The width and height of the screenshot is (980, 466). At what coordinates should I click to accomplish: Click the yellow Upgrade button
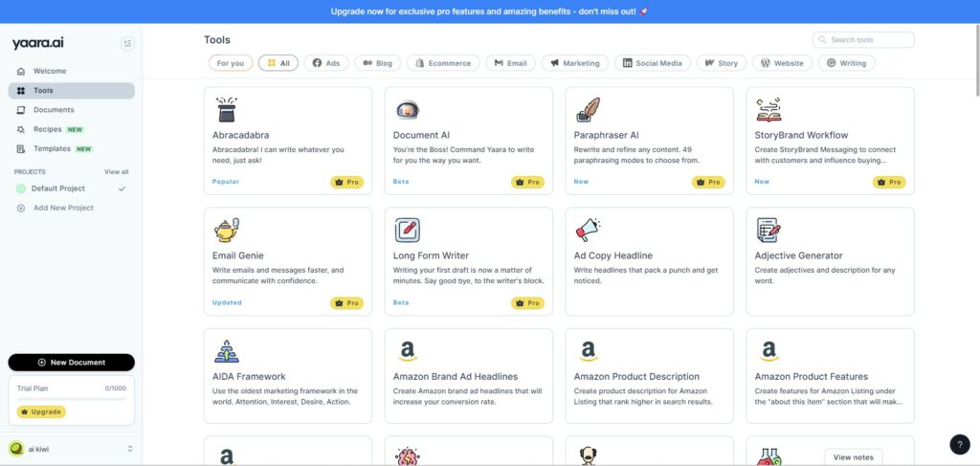41,412
